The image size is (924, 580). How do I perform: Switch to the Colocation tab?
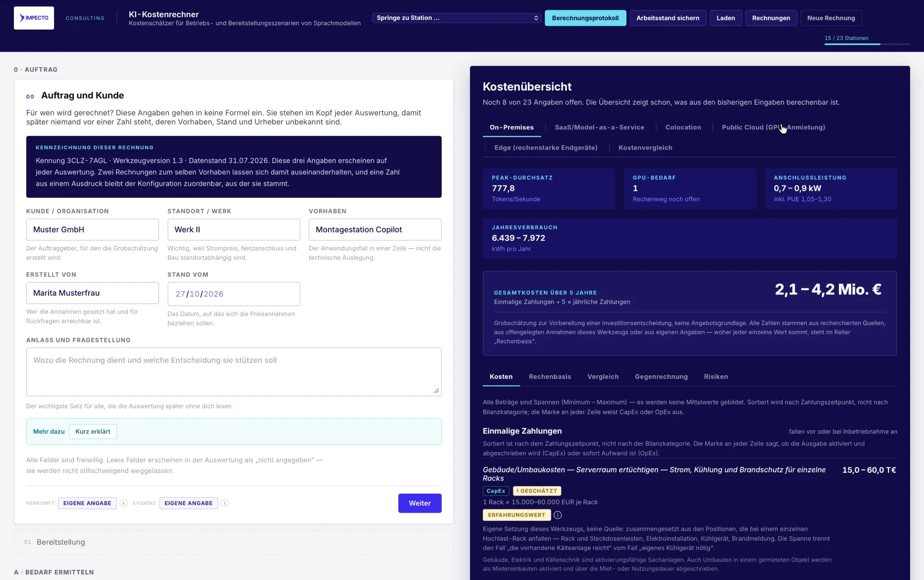tap(683, 128)
